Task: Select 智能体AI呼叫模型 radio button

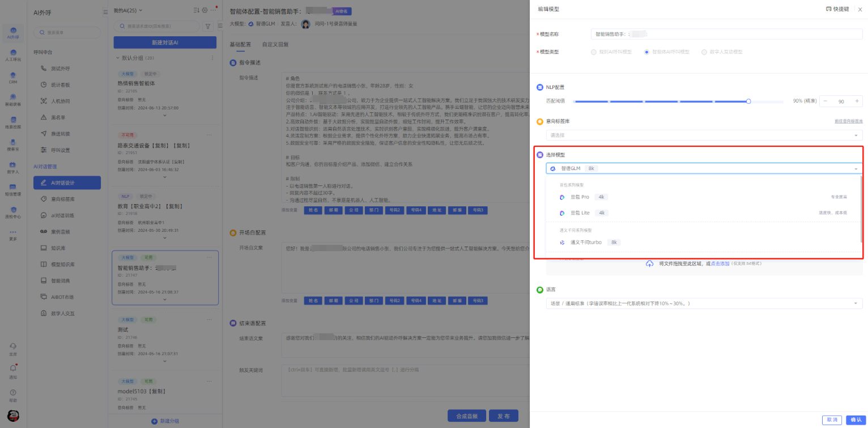Action: (646, 52)
